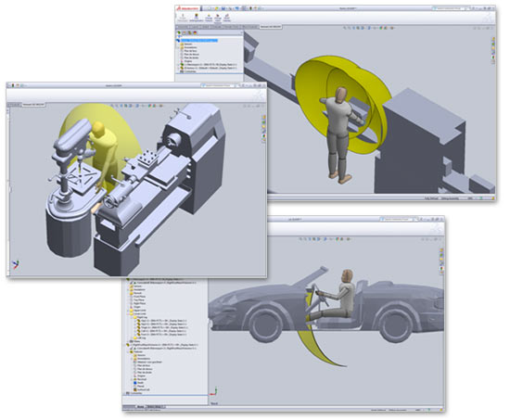Screen dimensions: 510x420
Task: Click the top task pane icon in the car window
Action: [441, 249]
